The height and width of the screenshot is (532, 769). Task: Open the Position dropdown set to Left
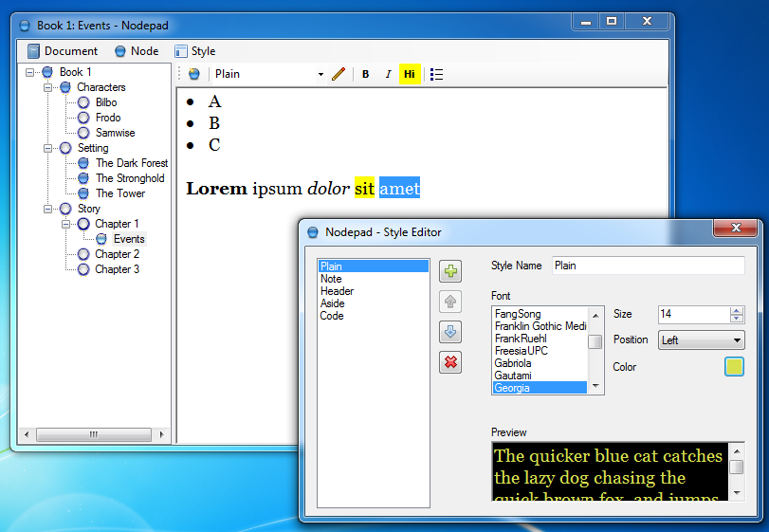click(701, 340)
